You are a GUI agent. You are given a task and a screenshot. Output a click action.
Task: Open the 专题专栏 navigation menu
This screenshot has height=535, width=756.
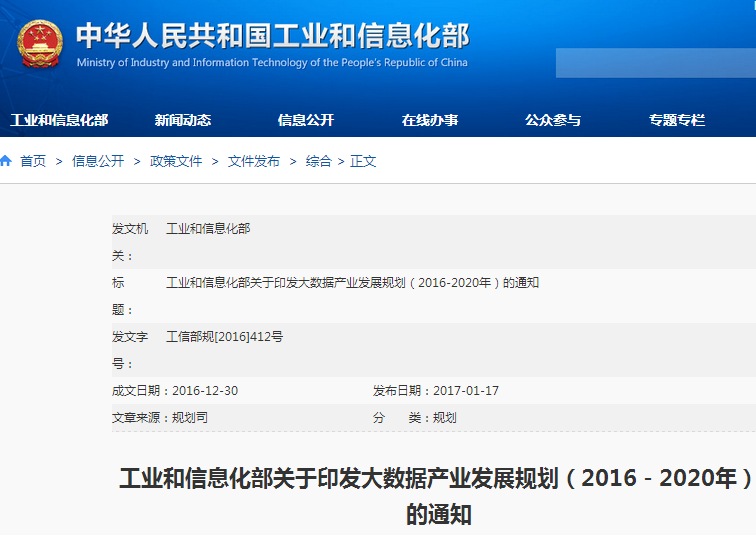click(x=677, y=120)
